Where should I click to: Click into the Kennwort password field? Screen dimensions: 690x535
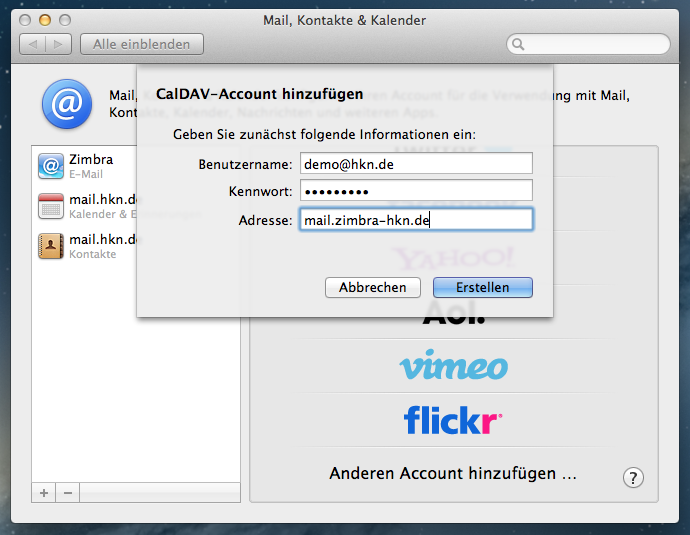(x=415, y=191)
